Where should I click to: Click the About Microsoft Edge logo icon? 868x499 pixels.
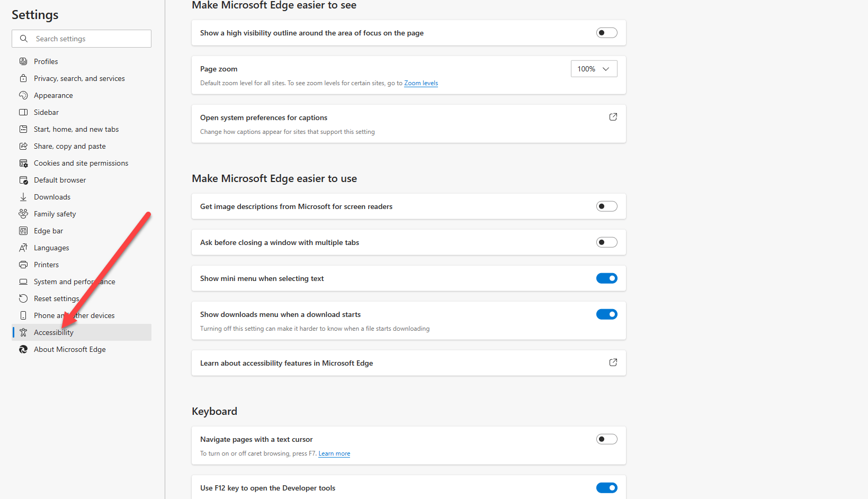pyautogui.click(x=23, y=349)
